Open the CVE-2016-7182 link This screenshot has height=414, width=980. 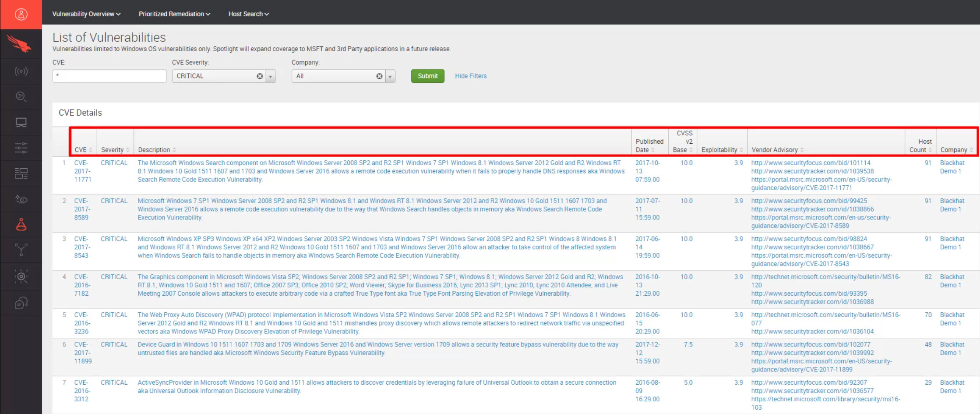point(82,285)
